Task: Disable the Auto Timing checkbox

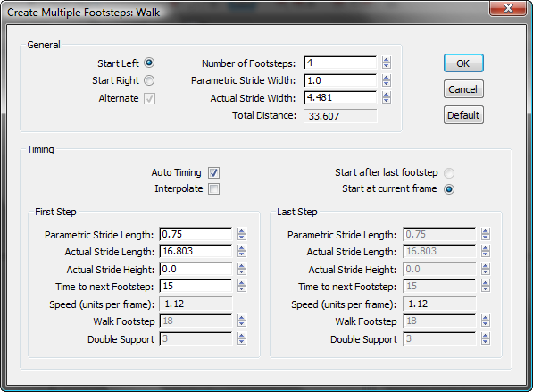Action: coord(213,172)
